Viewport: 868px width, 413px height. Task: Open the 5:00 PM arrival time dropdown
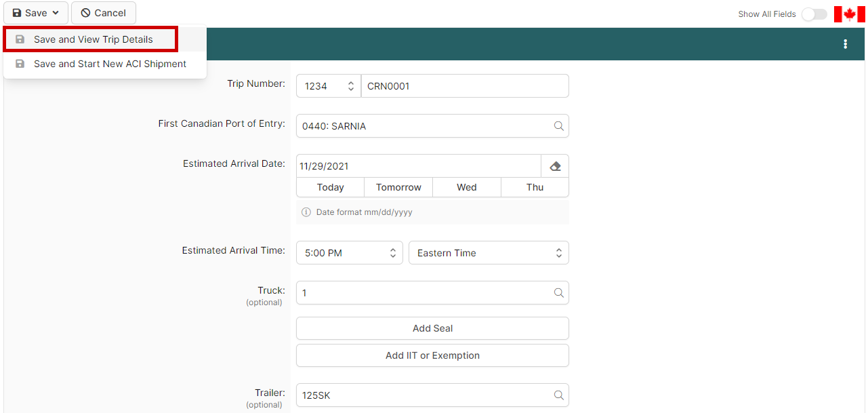coord(349,253)
